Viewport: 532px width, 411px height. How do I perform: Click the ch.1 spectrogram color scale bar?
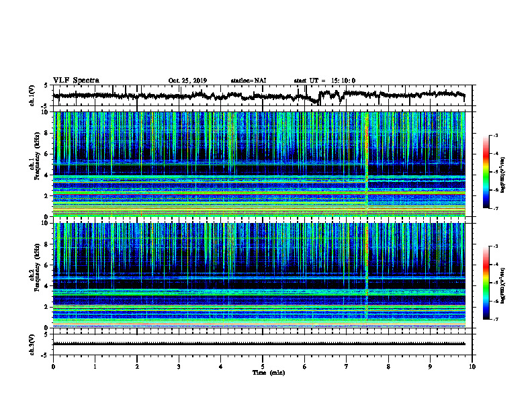[x=486, y=172]
